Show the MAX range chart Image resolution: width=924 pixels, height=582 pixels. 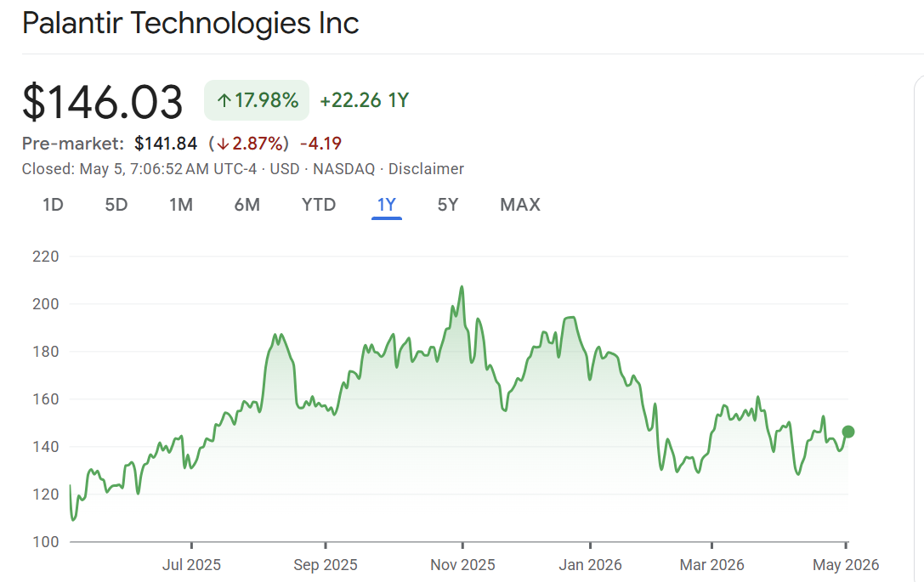520,205
